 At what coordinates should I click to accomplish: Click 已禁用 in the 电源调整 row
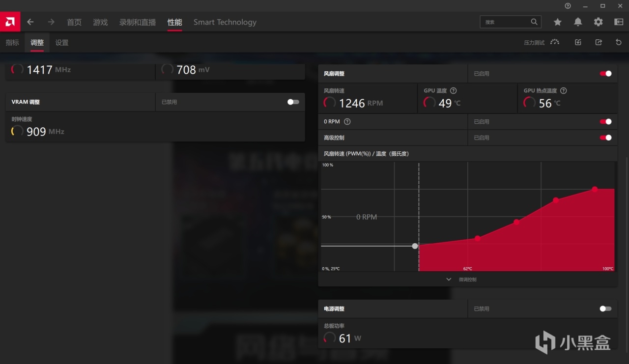click(482, 309)
